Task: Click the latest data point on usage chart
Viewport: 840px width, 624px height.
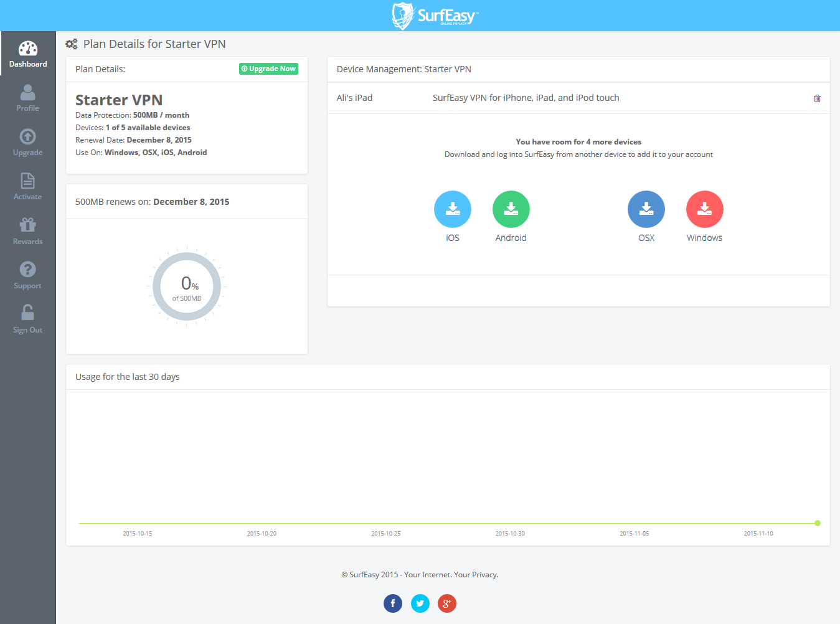Action: pyautogui.click(x=818, y=523)
